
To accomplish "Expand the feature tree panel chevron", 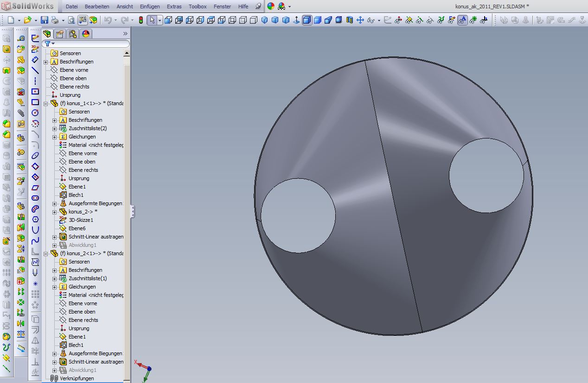I will point(125,34).
